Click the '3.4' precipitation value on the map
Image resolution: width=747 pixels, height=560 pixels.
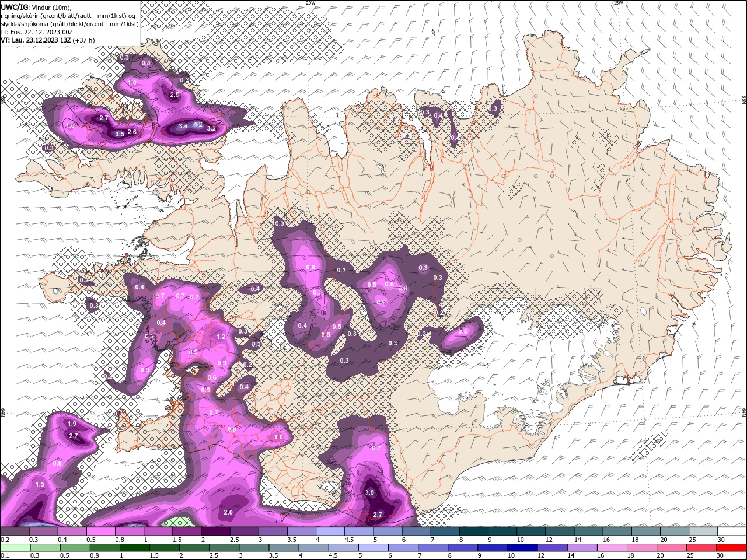coord(183,126)
